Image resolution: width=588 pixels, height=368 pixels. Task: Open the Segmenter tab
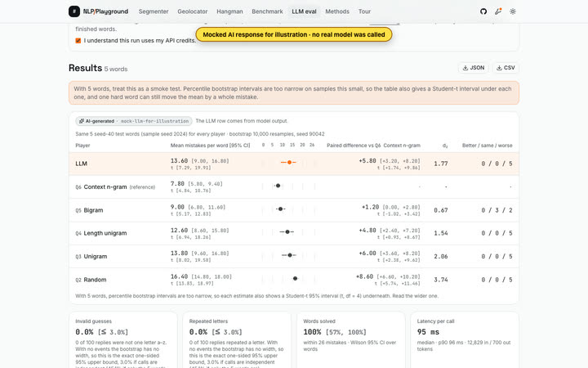coord(154,11)
